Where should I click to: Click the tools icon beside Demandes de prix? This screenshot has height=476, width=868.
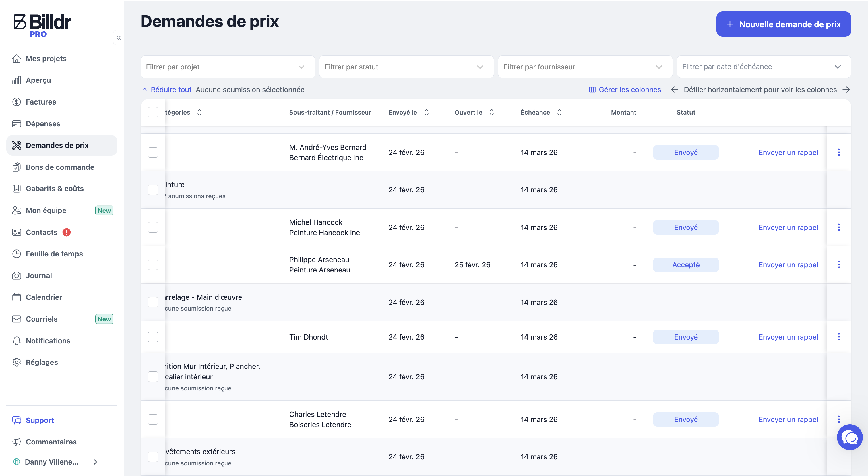17,145
